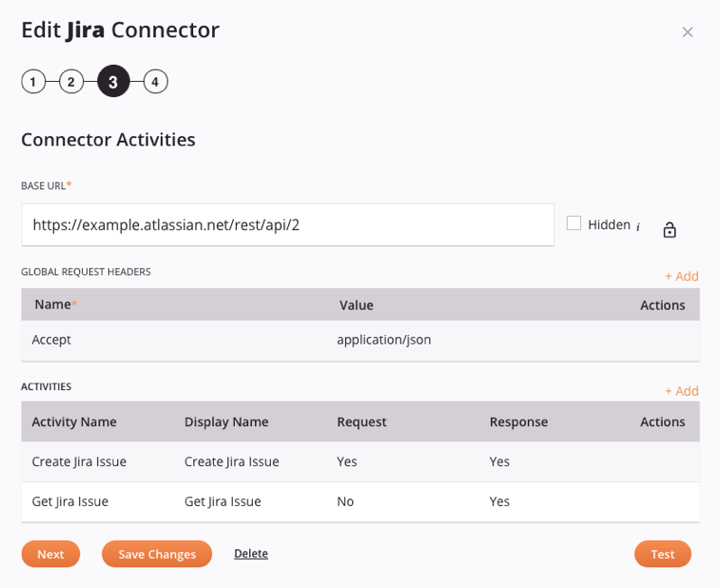Add a new activity

tap(681, 391)
